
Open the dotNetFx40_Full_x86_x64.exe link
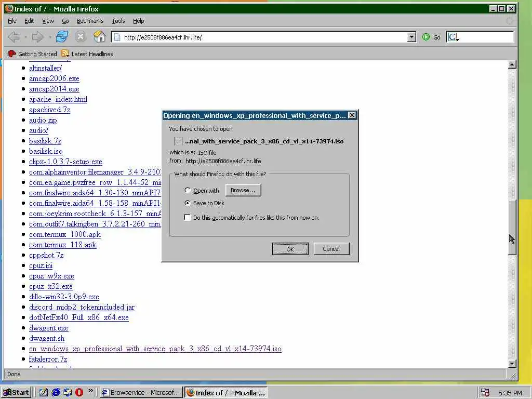click(x=79, y=317)
